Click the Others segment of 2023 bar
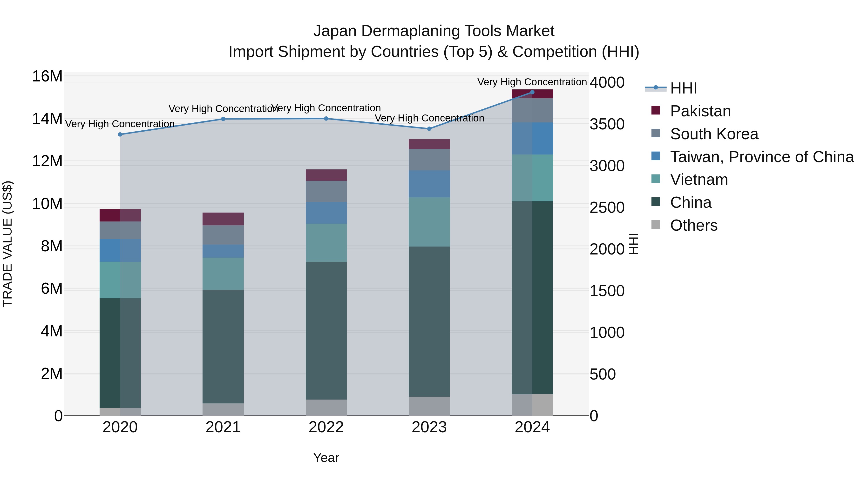Screen dimensions: 868x488 coord(429,406)
